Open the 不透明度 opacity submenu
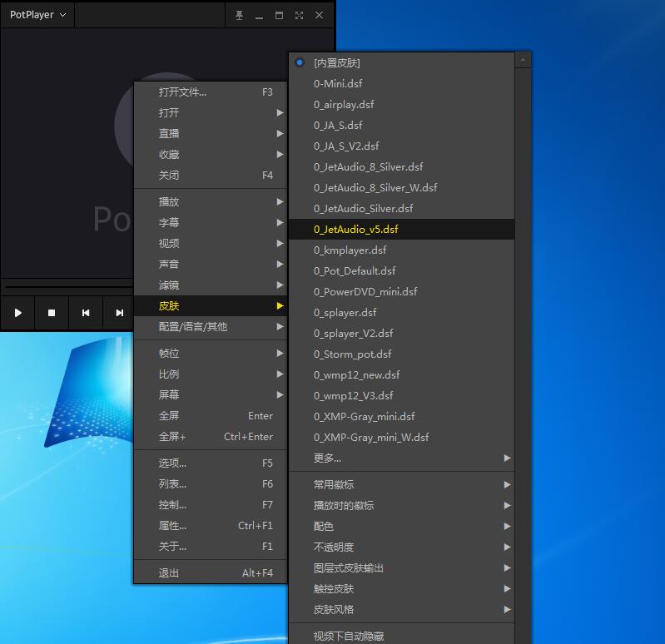 click(401, 547)
